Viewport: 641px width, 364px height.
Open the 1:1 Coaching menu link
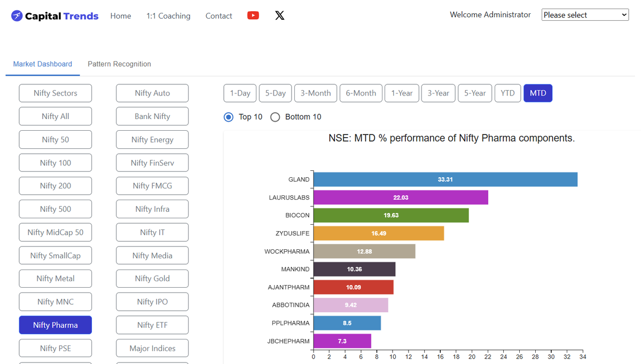click(x=168, y=16)
